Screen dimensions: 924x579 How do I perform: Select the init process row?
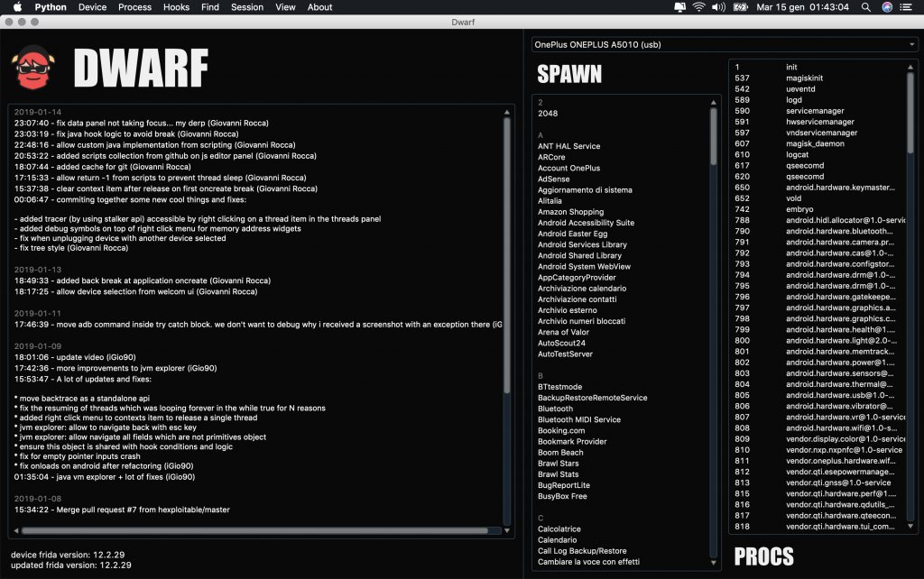pyautogui.click(x=818, y=67)
